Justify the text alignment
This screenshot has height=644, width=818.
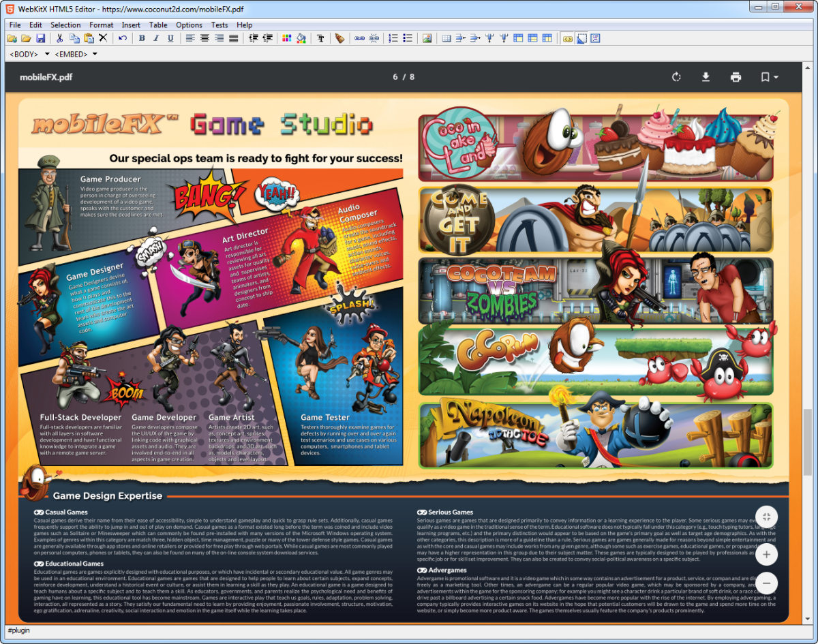[x=234, y=38]
